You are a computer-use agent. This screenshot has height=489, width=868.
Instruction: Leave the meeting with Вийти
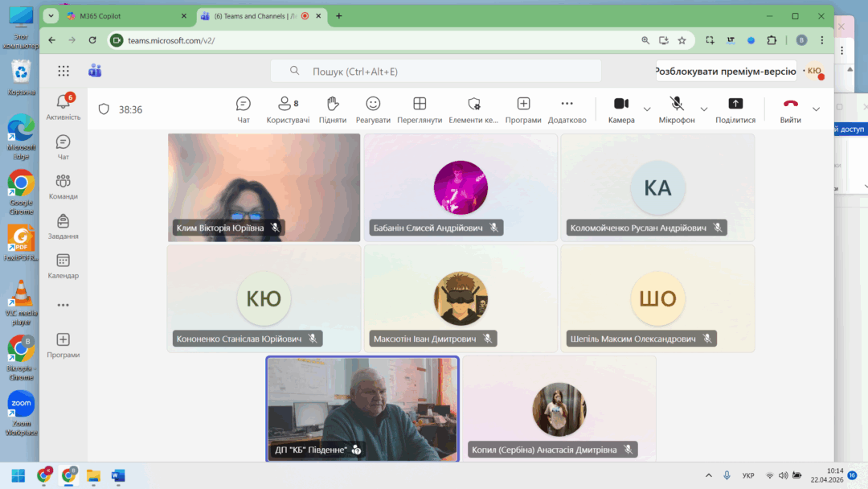click(790, 109)
